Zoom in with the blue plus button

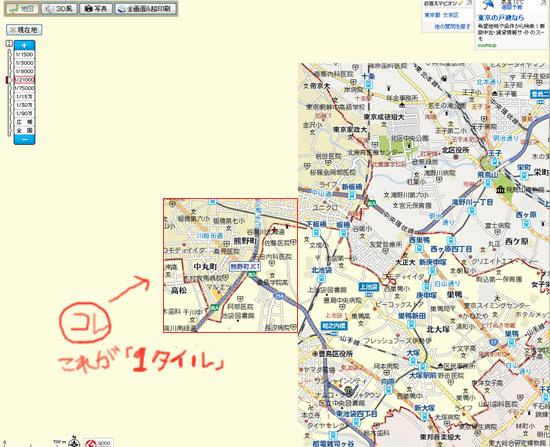pos(24,46)
